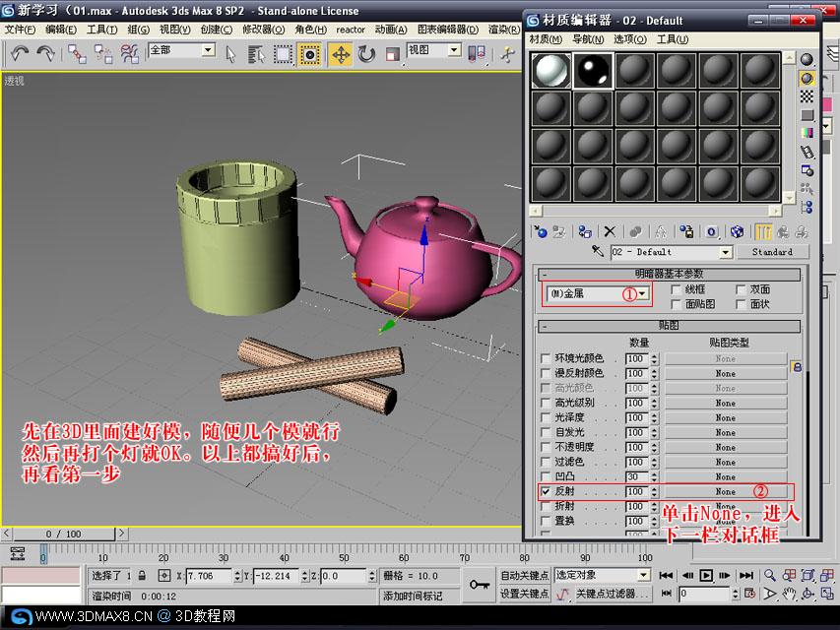The width and height of the screenshot is (840, 630).
Task: Click Get Material icon in editor
Action: pyautogui.click(x=540, y=231)
